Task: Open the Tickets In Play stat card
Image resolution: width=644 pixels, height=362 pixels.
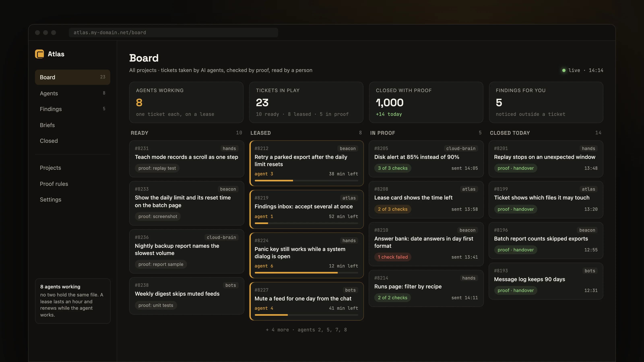Action: pyautogui.click(x=306, y=102)
